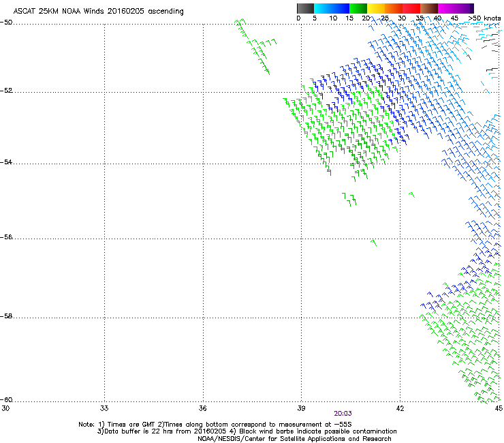Viewport: 504px width, 443px height.
Task: Click the '45' longitude label at the bottom-right corner
Action: [499, 408]
